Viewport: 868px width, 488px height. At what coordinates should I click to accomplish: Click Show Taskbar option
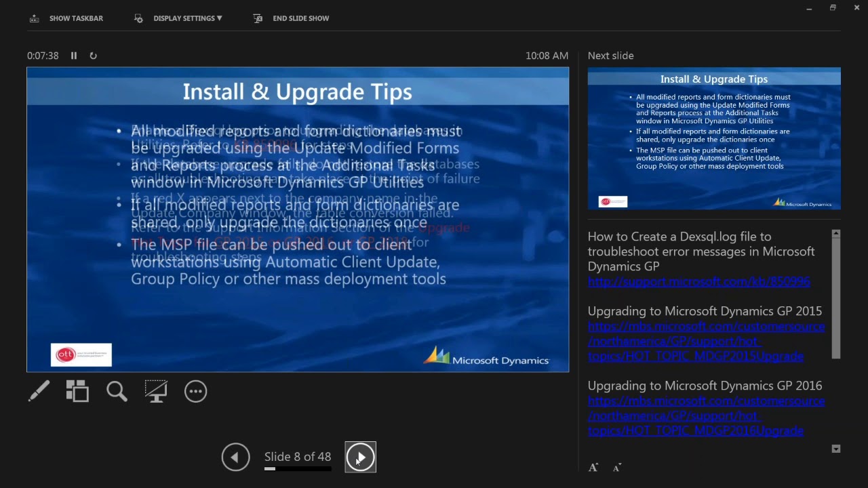click(x=76, y=18)
